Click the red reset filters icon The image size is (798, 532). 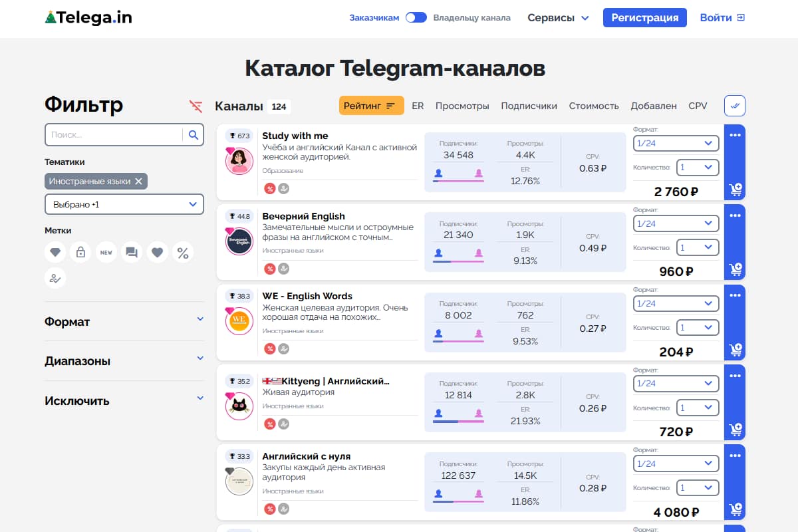pos(195,105)
